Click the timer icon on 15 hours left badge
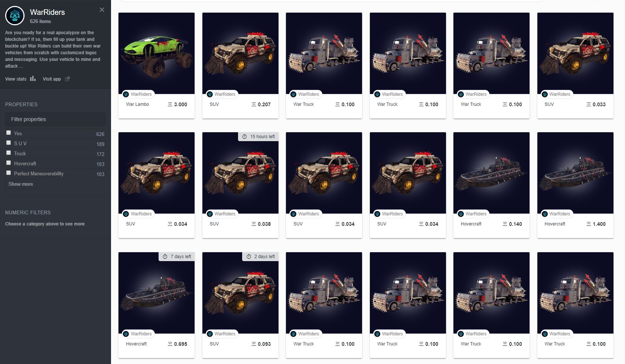 click(244, 137)
